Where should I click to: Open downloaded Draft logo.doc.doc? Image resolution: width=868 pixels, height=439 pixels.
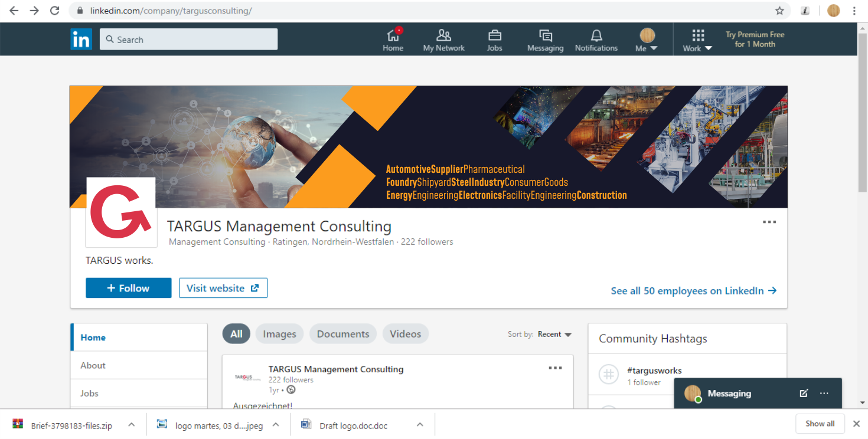[x=344, y=425]
